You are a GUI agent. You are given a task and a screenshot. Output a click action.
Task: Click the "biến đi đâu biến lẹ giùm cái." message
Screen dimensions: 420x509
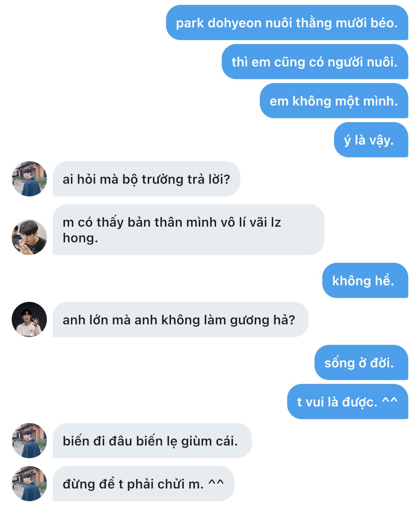[152, 441]
